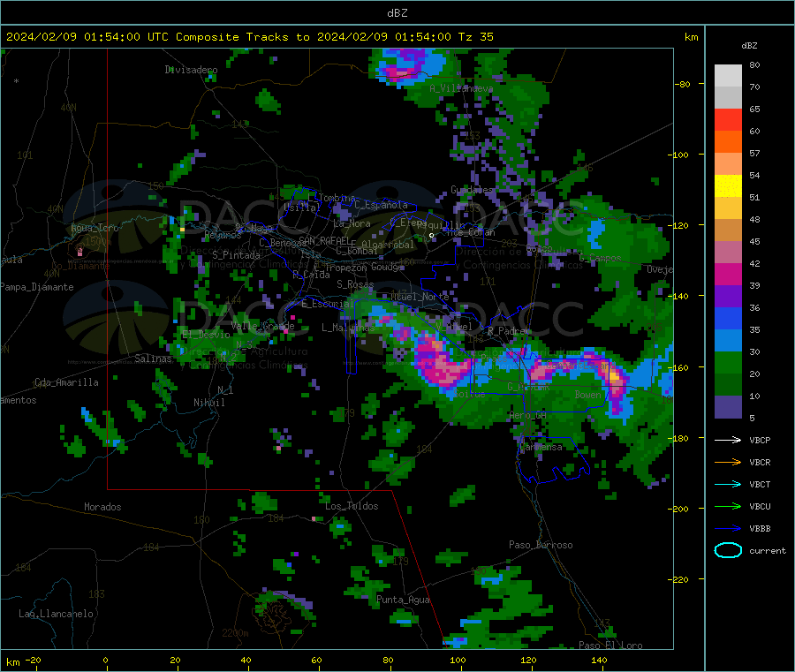Select the green 20-30 dBZ swatch

(x=728, y=362)
